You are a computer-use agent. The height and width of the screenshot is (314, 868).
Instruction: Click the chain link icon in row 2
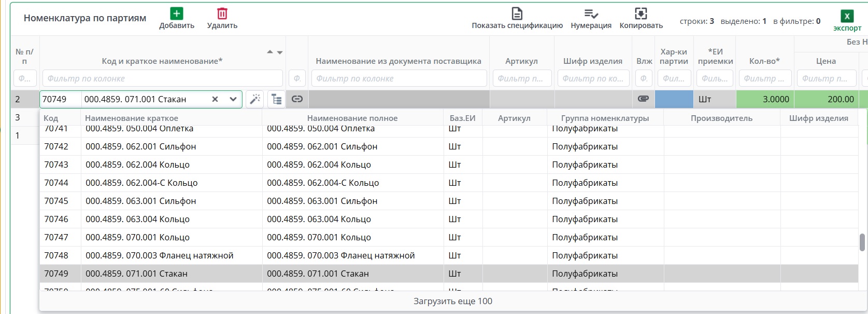[x=297, y=99]
